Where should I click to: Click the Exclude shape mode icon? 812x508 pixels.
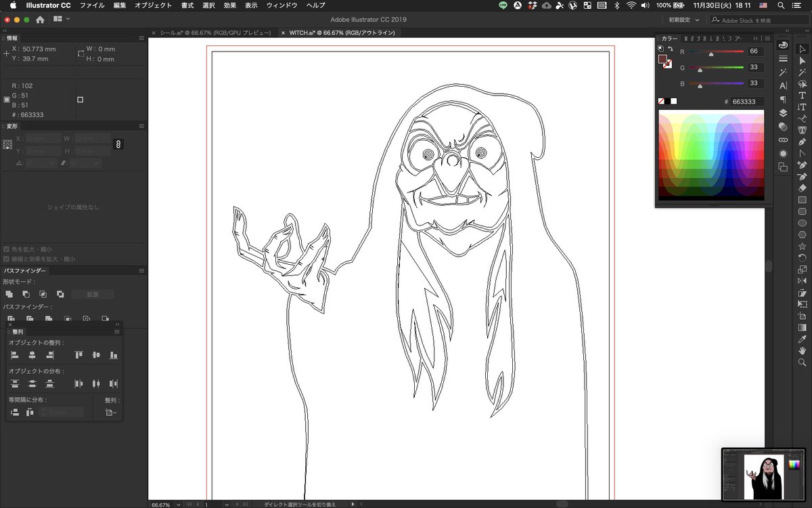coord(60,294)
